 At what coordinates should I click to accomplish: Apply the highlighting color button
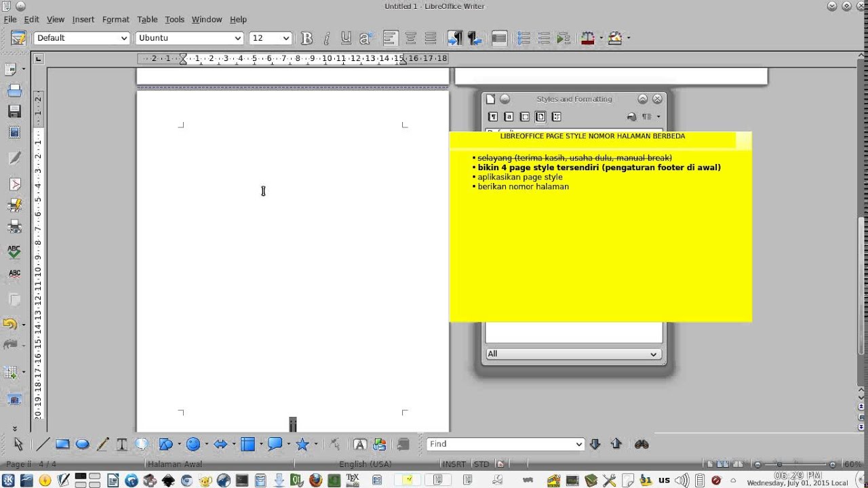pyautogui.click(x=614, y=38)
